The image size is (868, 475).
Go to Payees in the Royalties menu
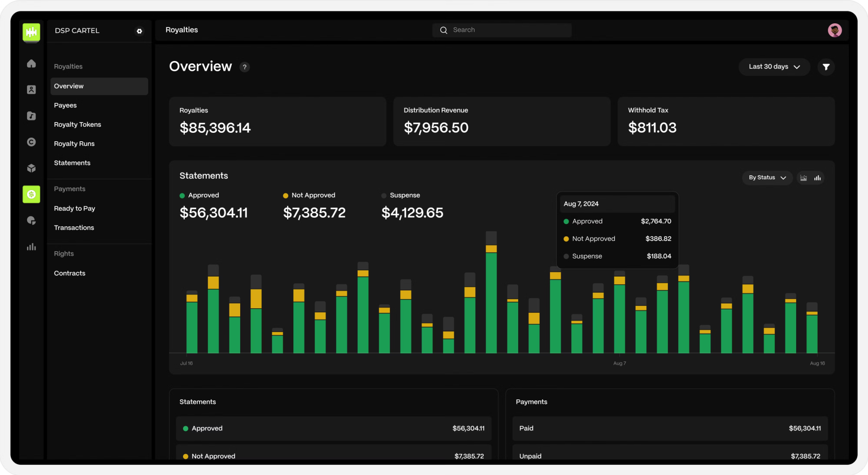66,105
